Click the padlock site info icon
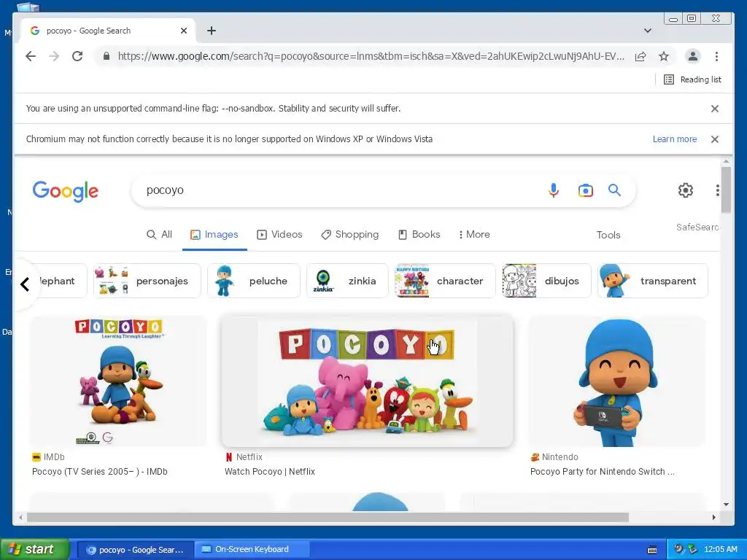The width and height of the screenshot is (747, 560). (107, 56)
